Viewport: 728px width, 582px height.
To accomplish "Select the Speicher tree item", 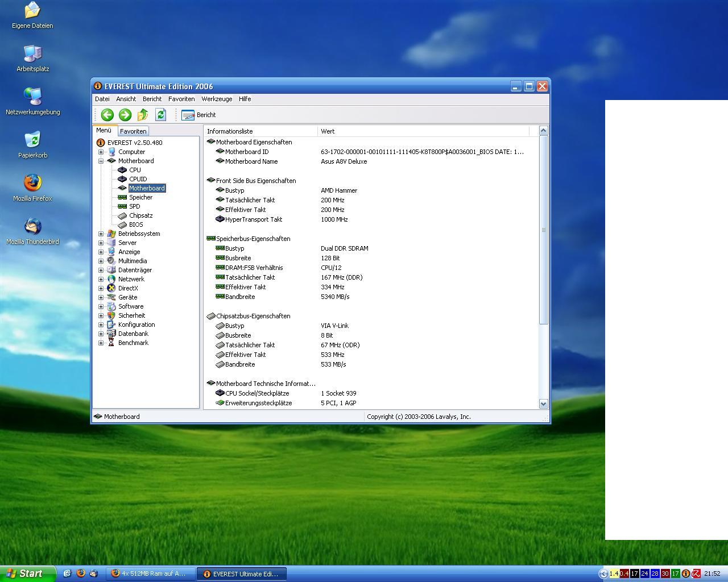I will 140,197.
